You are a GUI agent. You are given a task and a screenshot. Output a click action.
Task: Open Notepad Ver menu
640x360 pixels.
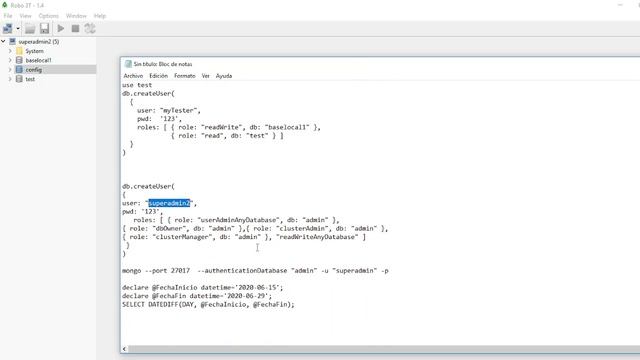[x=206, y=76]
